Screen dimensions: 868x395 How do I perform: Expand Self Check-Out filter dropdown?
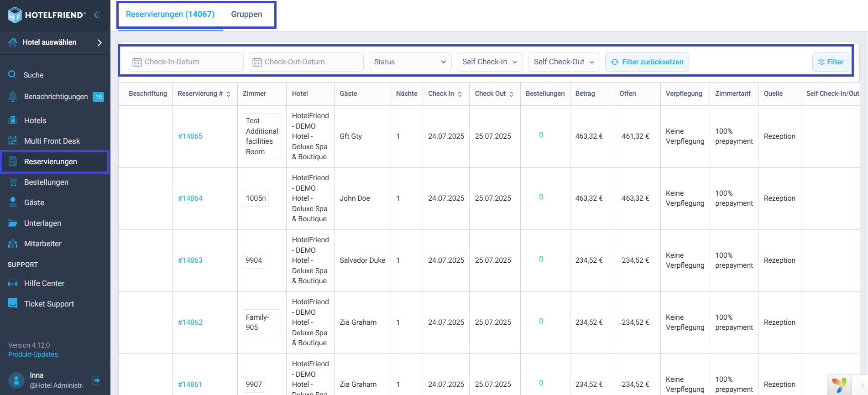point(564,62)
